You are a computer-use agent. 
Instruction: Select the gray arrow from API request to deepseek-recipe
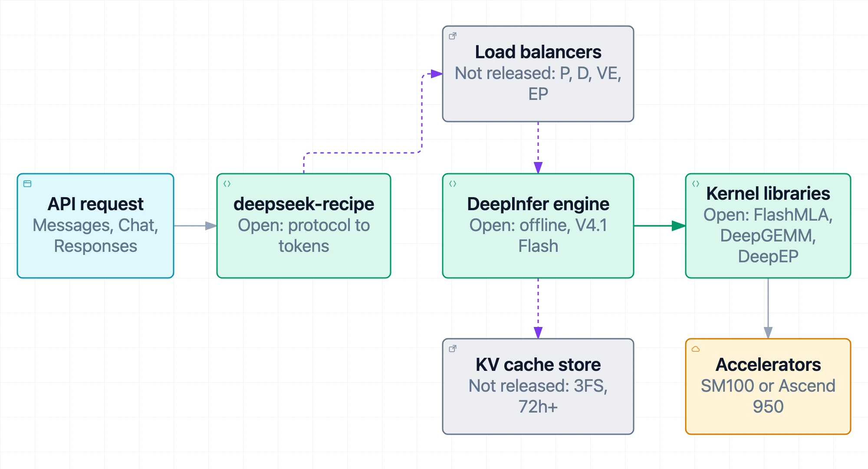pos(195,226)
